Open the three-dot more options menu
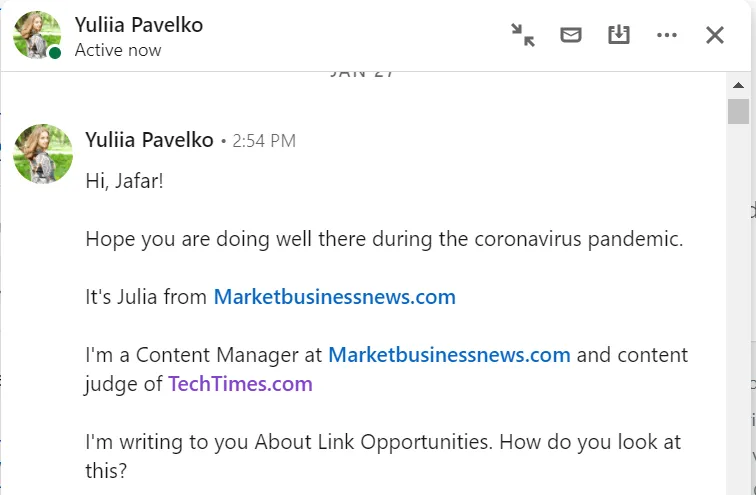This screenshot has width=756, height=495. (x=667, y=35)
